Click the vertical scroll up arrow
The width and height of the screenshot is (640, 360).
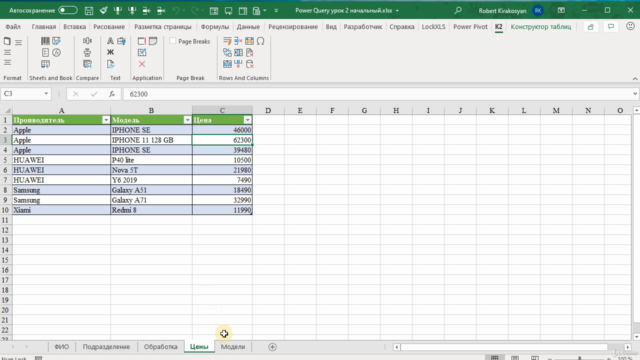pyautogui.click(x=636, y=110)
